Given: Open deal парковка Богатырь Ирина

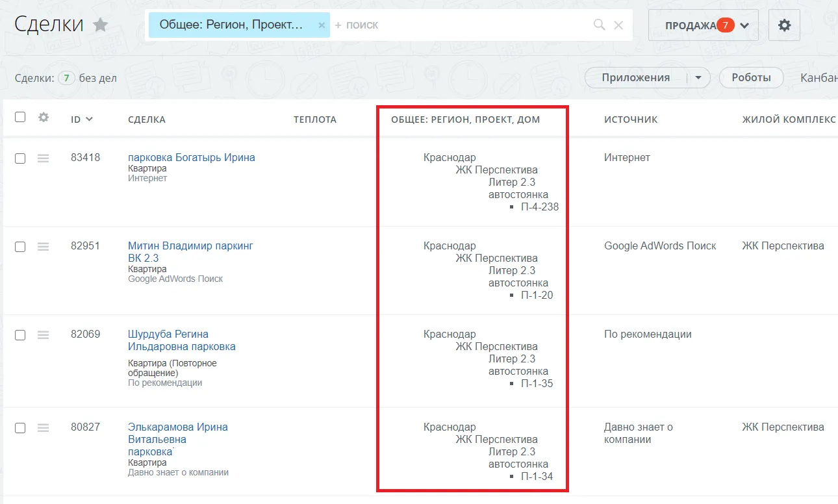Looking at the screenshot, I should coord(191,157).
